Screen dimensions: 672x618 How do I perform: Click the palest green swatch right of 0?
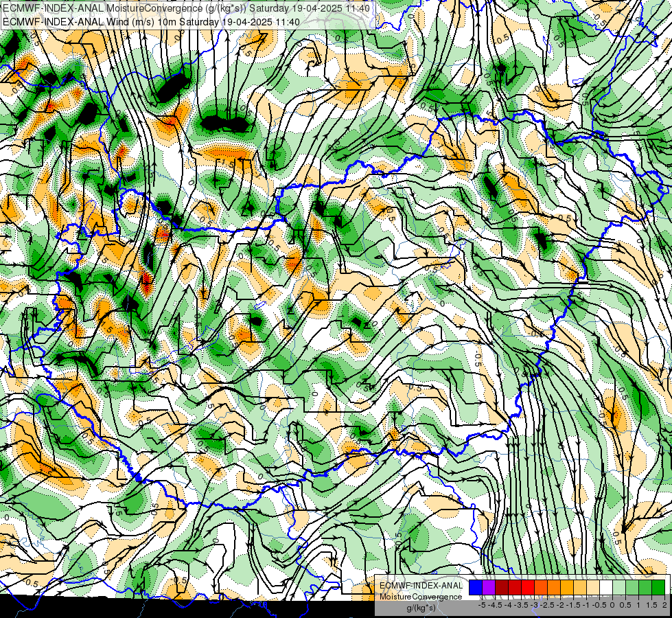(619, 587)
